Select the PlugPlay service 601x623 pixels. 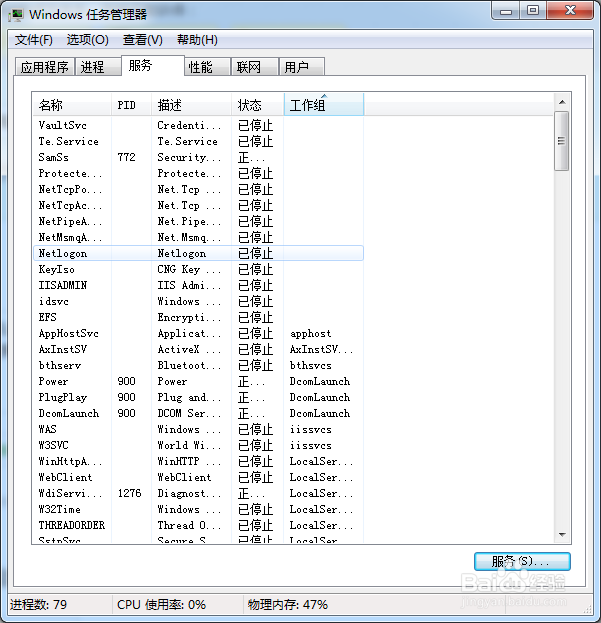[x=63, y=397]
